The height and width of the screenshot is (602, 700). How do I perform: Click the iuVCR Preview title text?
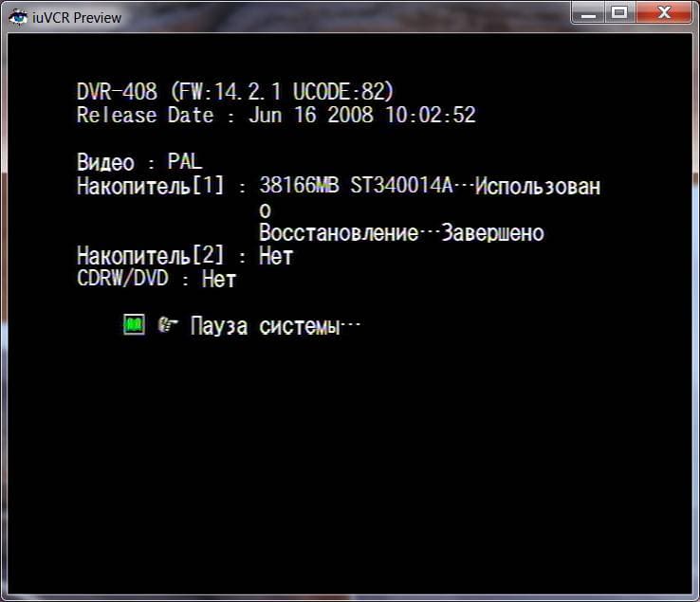77,18
